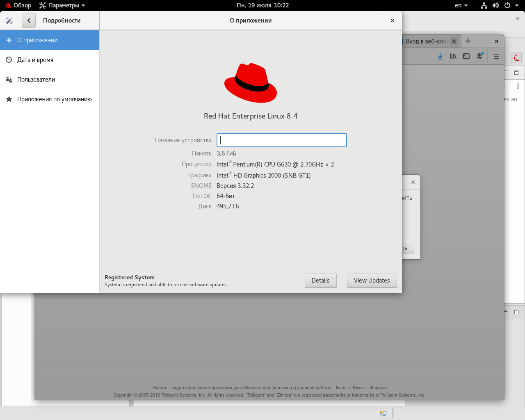This screenshot has width=525, height=420.
Task: Click the volume icon in top bar
Action: point(495,5)
